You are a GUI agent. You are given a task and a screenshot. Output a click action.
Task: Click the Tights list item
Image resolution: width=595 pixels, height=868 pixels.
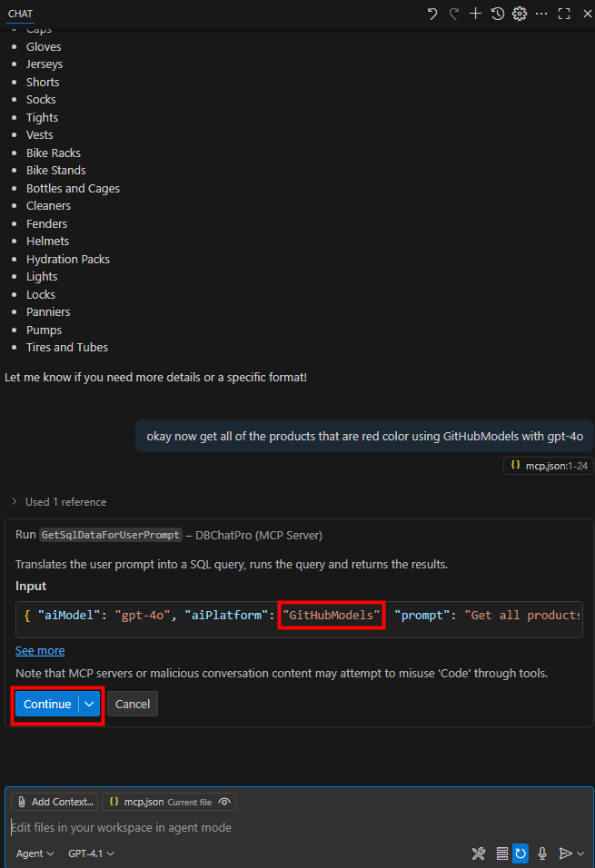(x=42, y=118)
